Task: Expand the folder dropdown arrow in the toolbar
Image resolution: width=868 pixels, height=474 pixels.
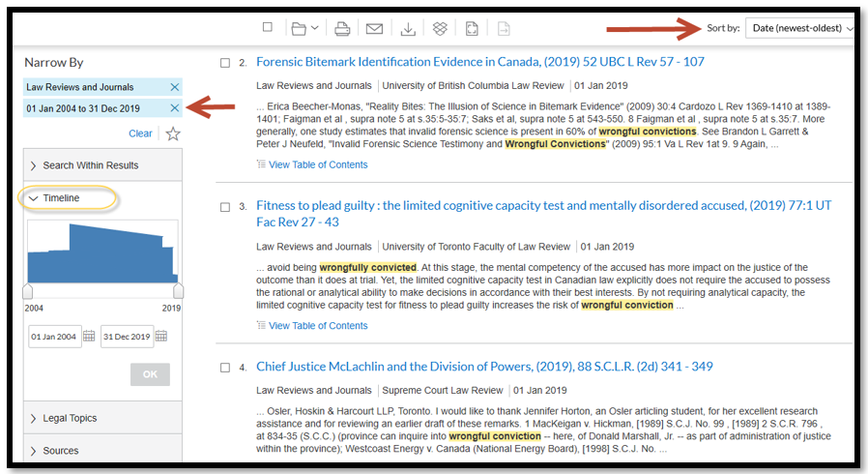Action: [x=314, y=28]
